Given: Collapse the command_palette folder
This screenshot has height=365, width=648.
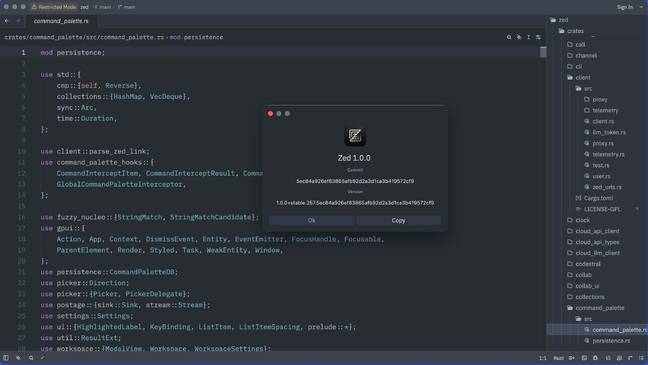Looking at the screenshot, I should click(x=596, y=308).
